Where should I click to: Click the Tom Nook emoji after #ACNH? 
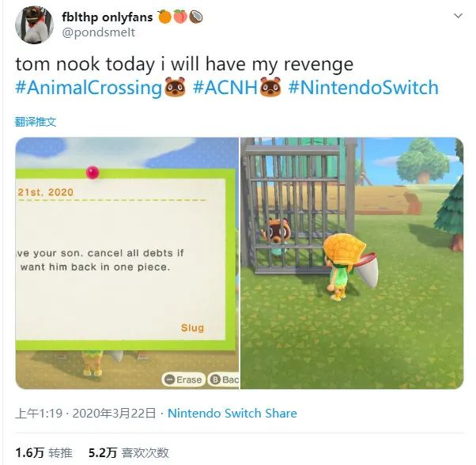[270, 87]
